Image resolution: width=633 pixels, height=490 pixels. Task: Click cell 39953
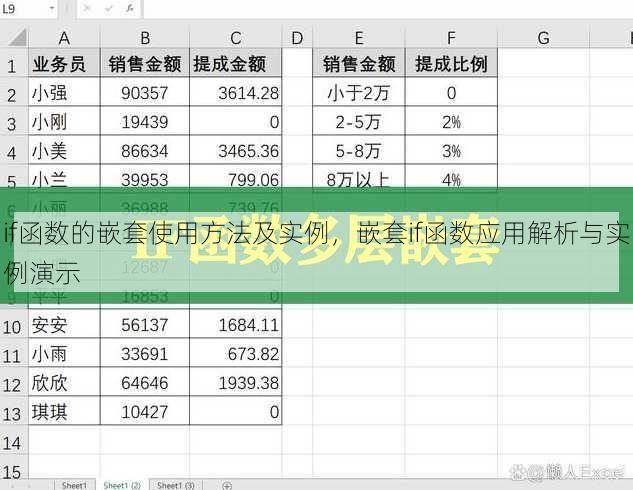point(145,177)
